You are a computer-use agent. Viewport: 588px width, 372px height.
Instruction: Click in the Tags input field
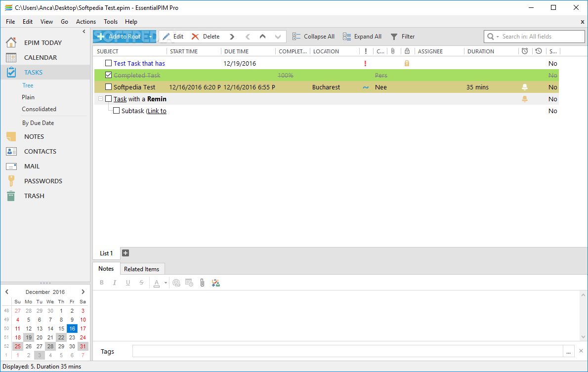(x=348, y=351)
